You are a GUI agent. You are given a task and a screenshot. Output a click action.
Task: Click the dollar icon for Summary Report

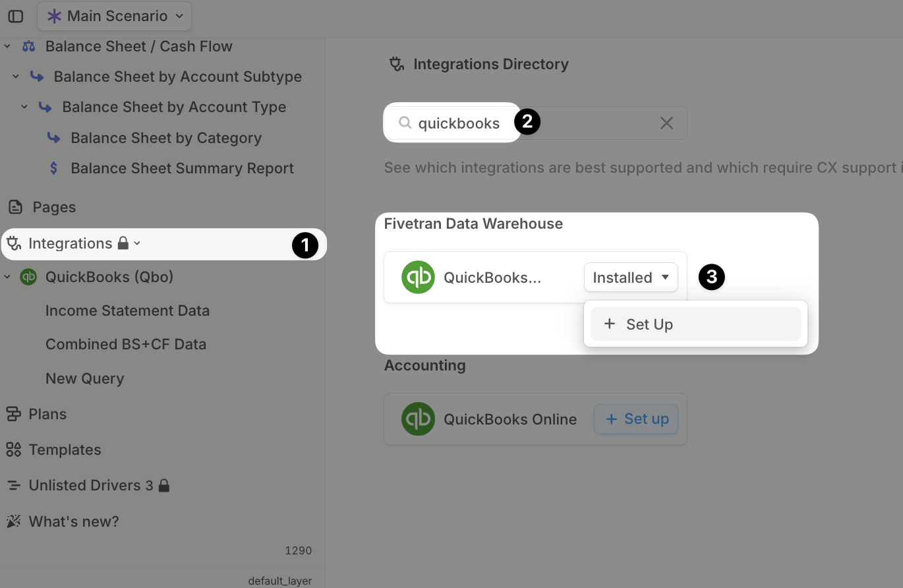[x=54, y=168]
